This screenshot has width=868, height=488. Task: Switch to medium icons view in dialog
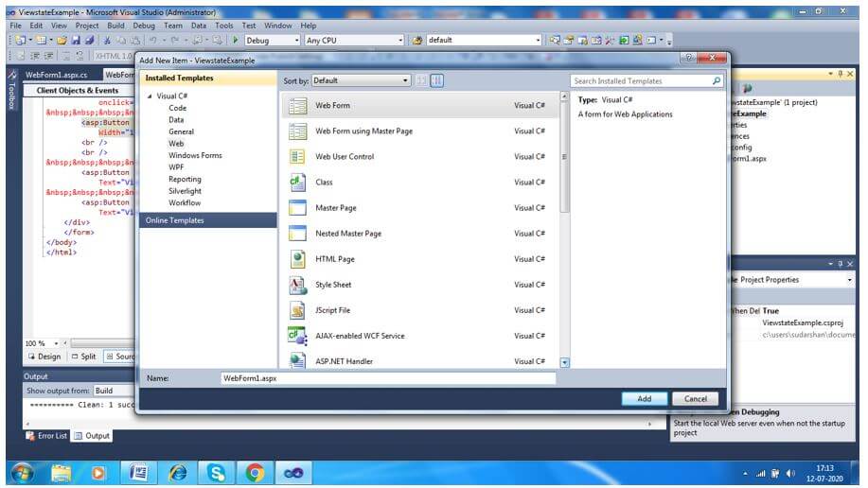tap(436, 80)
